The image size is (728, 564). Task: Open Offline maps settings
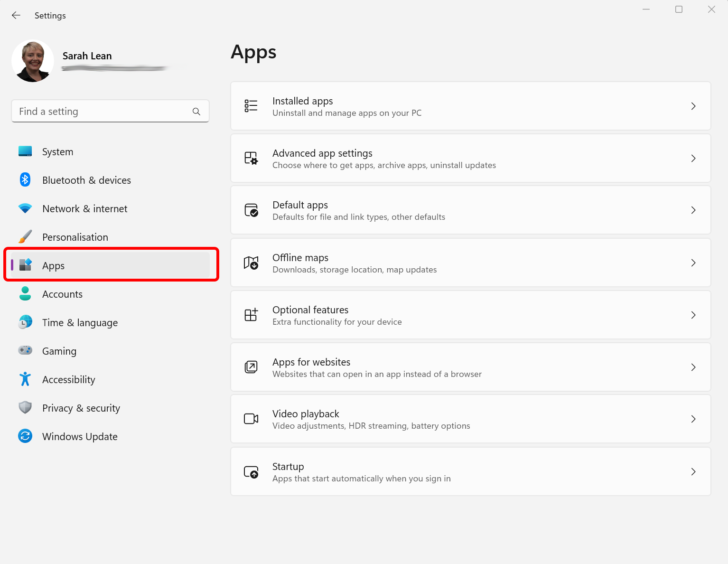(470, 263)
